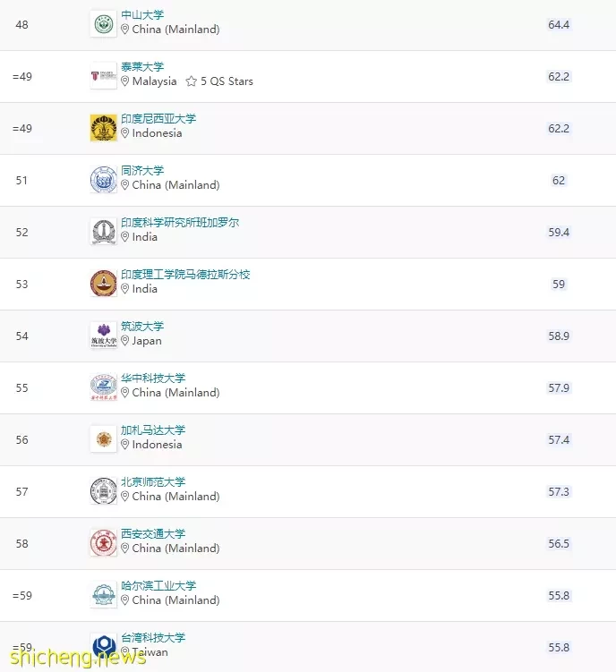Open the 哈尔滨工业大学 link
616x672 pixels.
click(158, 585)
